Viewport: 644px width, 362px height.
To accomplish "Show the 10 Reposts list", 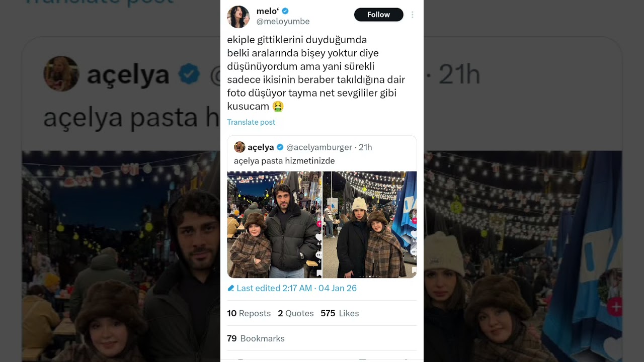I will (x=249, y=313).
